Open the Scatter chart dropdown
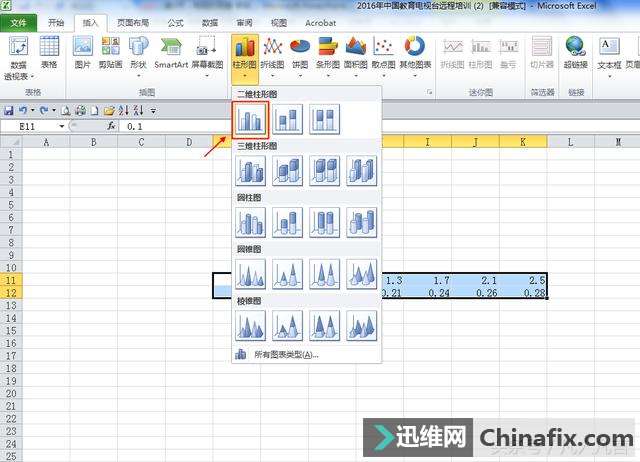 (x=383, y=58)
